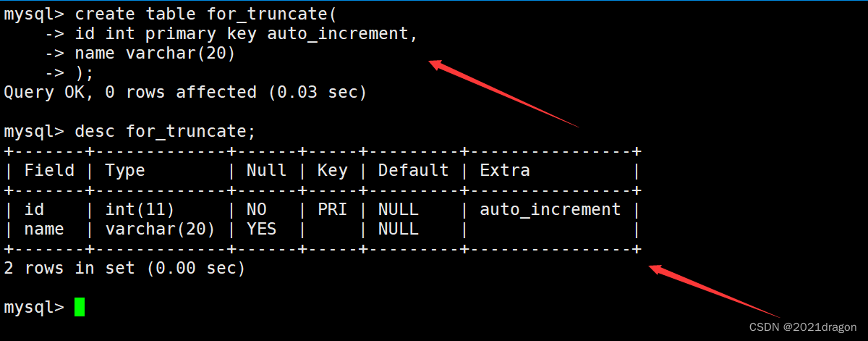The height and width of the screenshot is (341, 868).
Task: Click the Default column header
Action: tap(413, 171)
